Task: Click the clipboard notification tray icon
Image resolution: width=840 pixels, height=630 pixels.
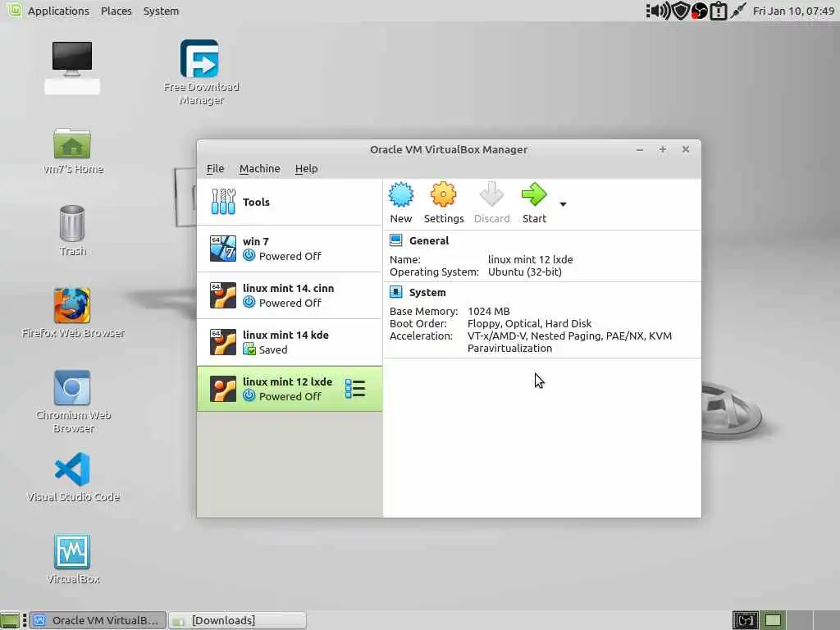Action: point(719,11)
